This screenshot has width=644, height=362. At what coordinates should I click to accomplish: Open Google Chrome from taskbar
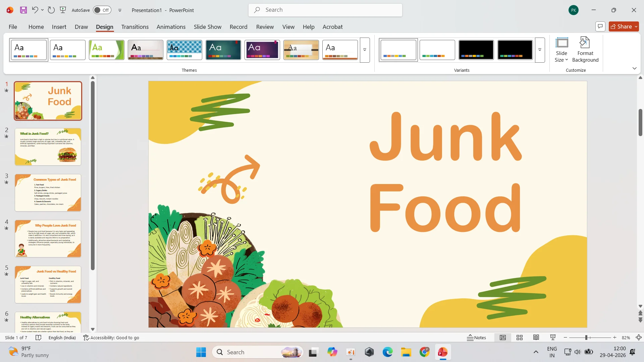pos(424,352)
